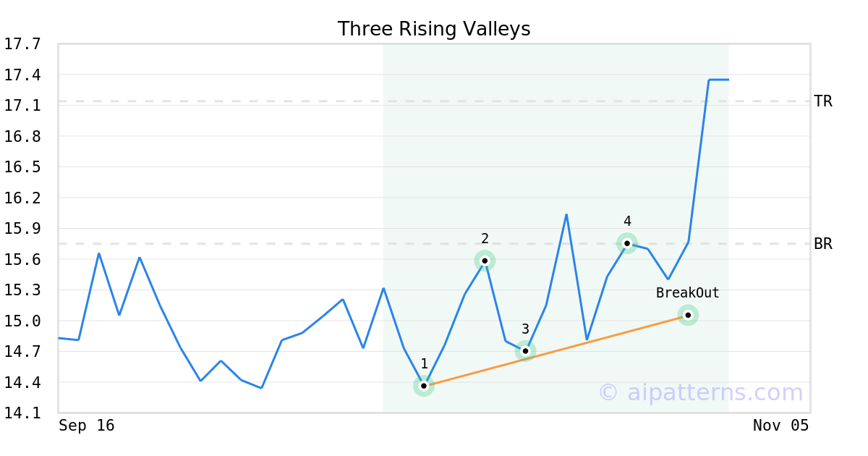The width and height of the screenshot is (868, 456).
Task: Select the marker point labeled 4
Action: click(x=627, y=243)
